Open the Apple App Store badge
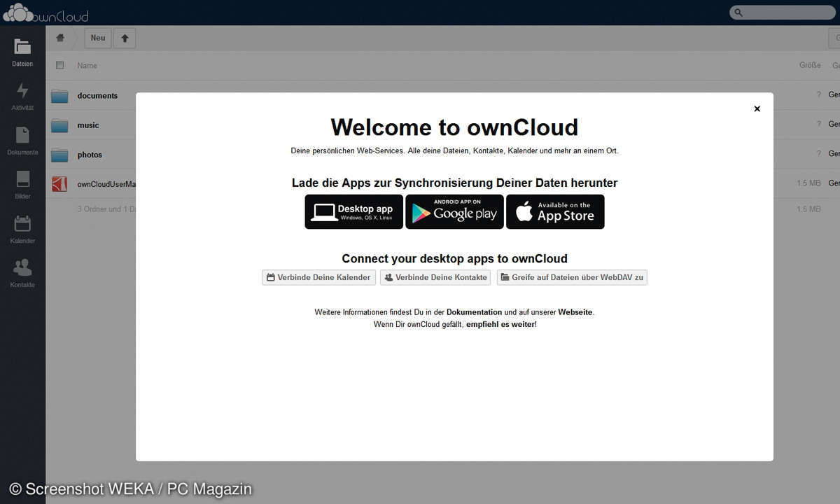The height and width of the screenshot is (504, 840). pos(555,211)
